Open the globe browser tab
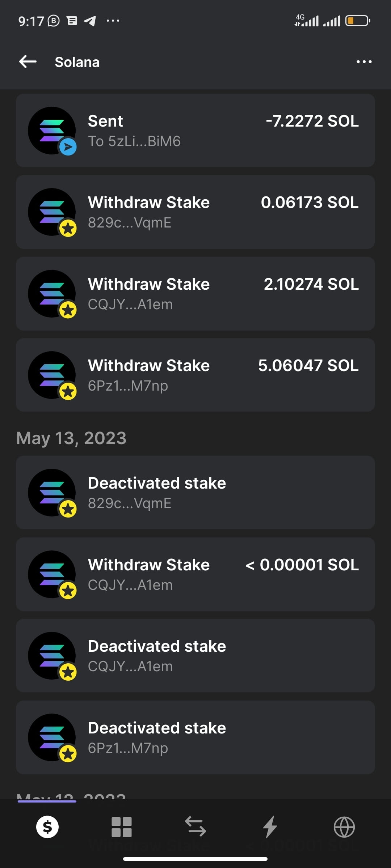 pyautogui.click(x=344, y=827)
